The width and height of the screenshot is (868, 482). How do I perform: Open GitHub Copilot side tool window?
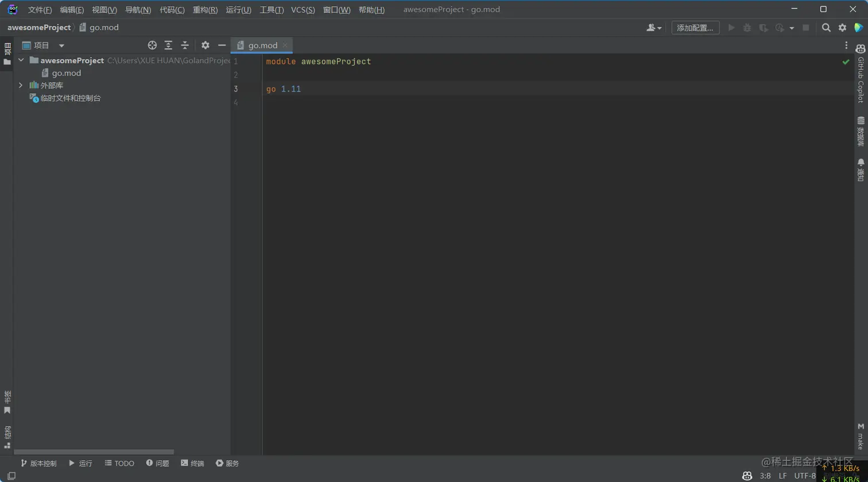(x=861, y=73)
